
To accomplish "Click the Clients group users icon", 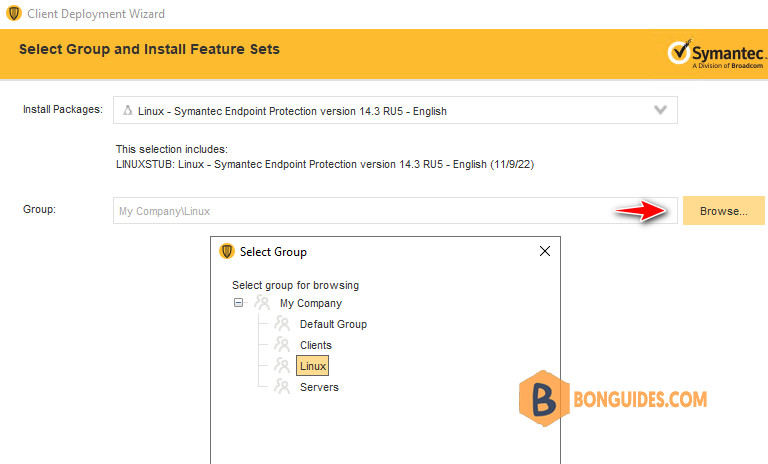I will (x=282, y=345).
